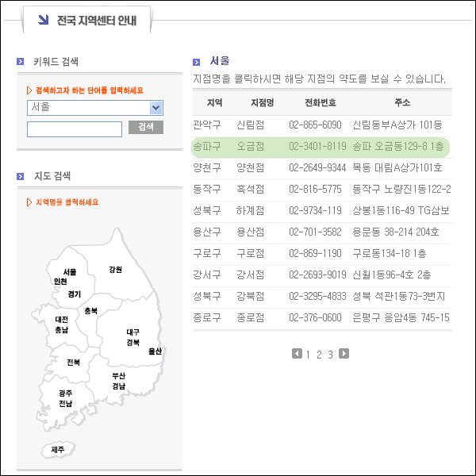
Task: Click phone number 02-2649-9344
Action: tap(317, 167)
